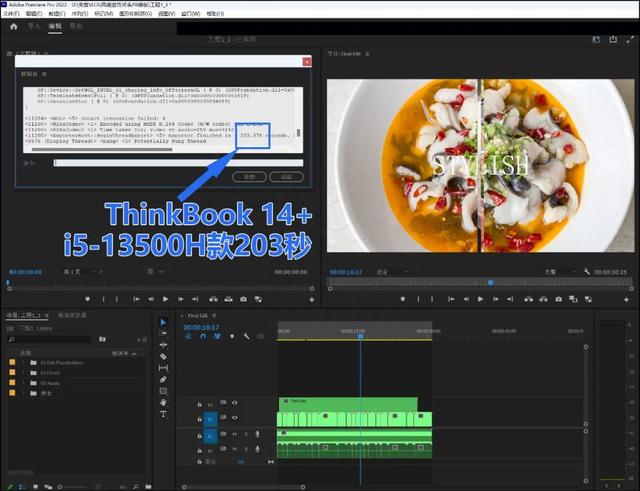Open Project panel hamburger menu
Viewport: 640px width, 491px height.
[46, 315]
